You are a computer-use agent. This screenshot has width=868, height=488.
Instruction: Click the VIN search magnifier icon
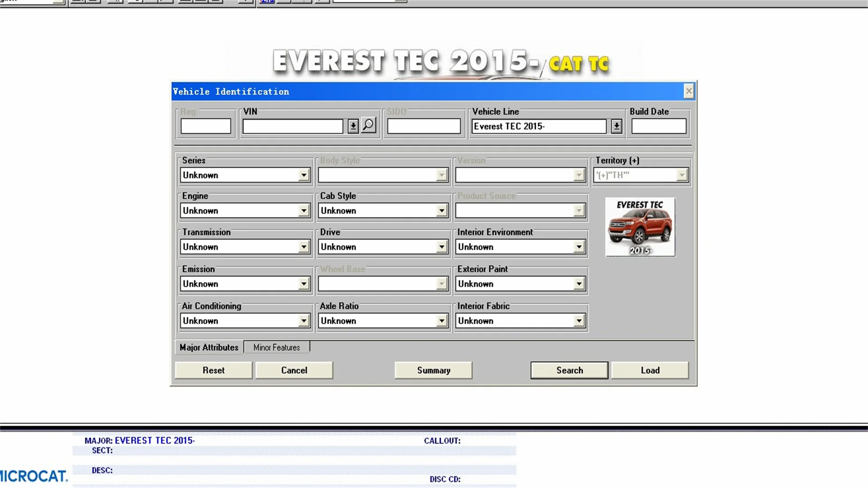point(368,125)
